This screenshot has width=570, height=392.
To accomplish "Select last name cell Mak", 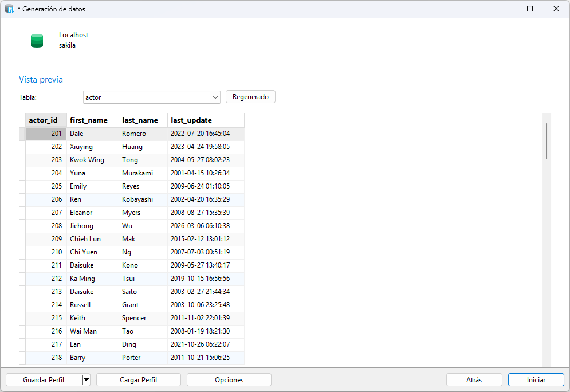I will pyautogui.click(x=143, y=239).
